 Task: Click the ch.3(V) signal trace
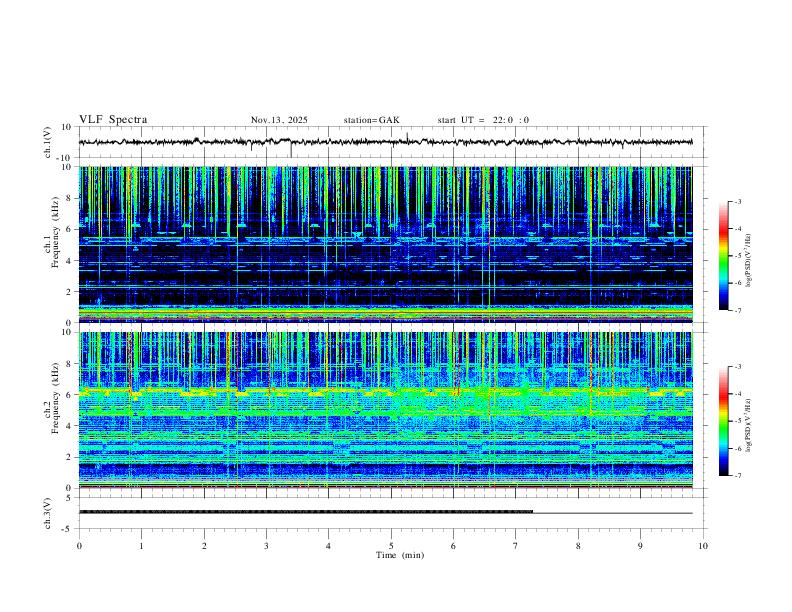point(385,512)
